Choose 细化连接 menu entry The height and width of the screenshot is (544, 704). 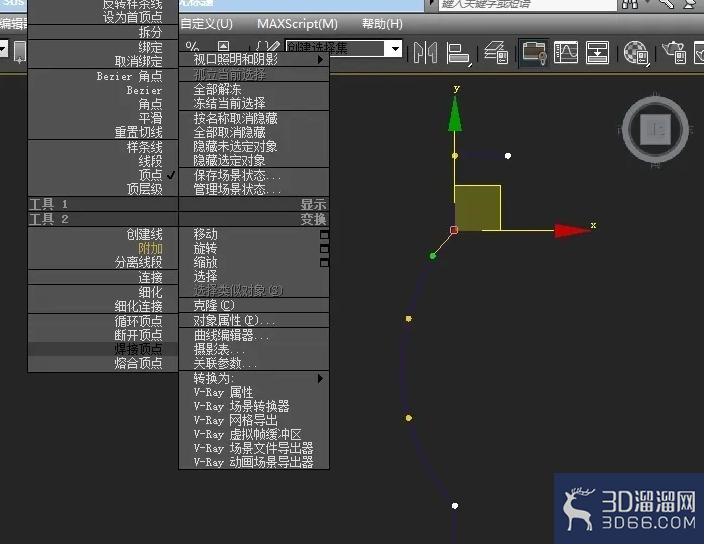click(x=103, y=306)
